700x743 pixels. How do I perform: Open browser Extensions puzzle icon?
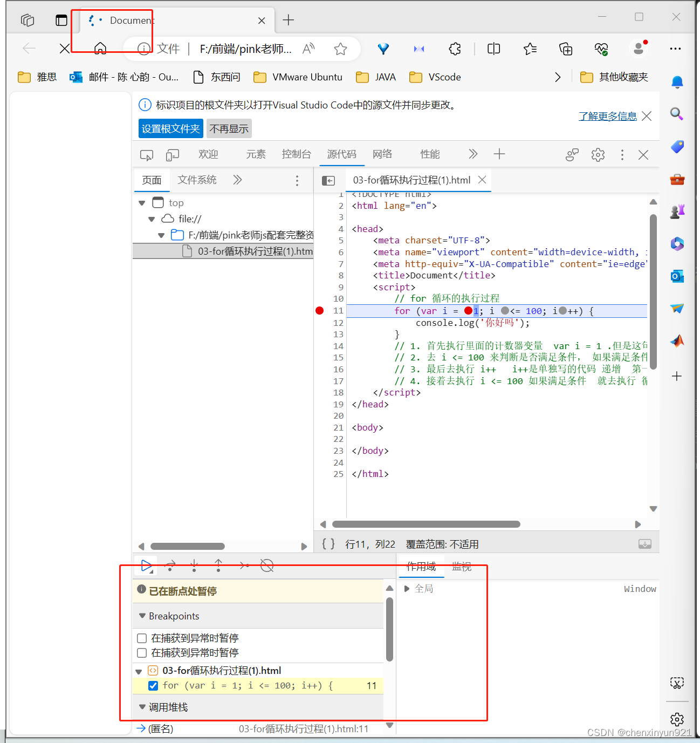[455, 49]
